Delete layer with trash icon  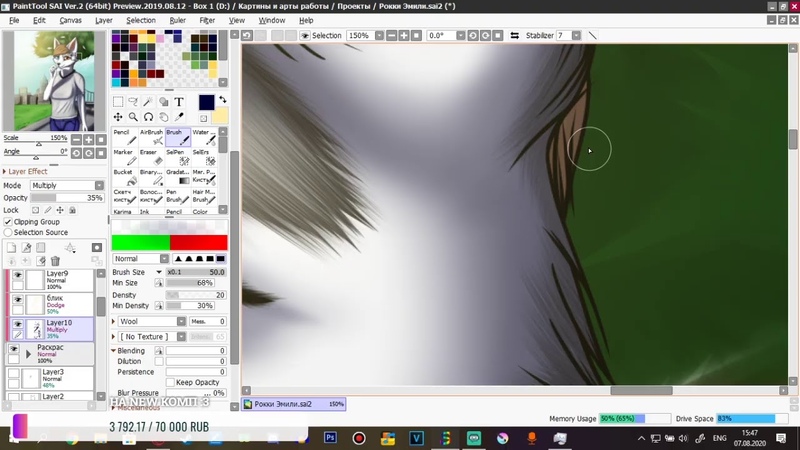55,261
